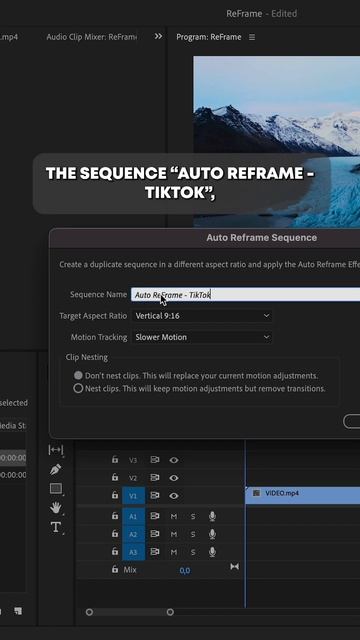Select the Slip tool icon

(x=56, y=450)
